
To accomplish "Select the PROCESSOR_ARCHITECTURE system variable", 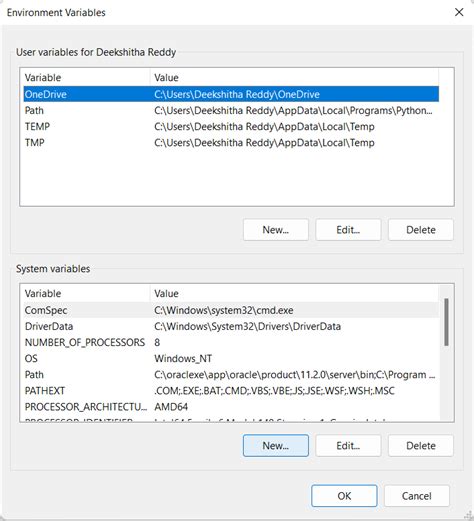I will tap(231, 407).
